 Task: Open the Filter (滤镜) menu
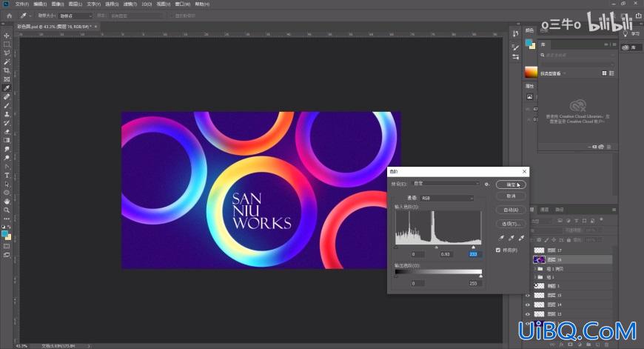[x=130, y=4]
